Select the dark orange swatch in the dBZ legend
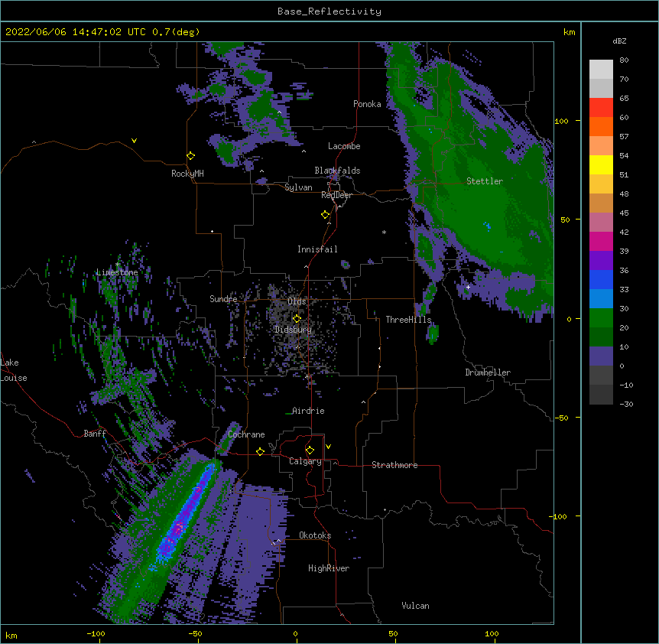 coord(601,126)
